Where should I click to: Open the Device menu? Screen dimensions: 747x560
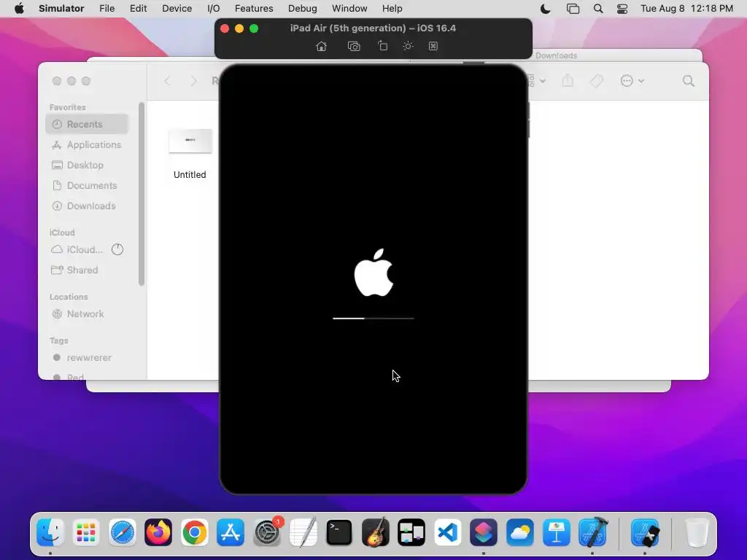pos(177,9)
